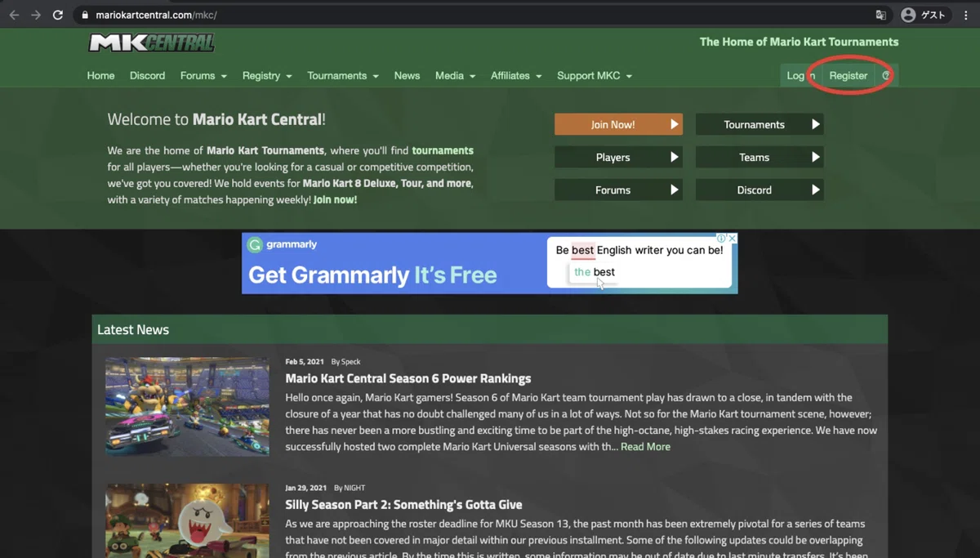
Task: Click the address bar showing mariokartcentral.com/mkc/
Action: tap(474, 15)
